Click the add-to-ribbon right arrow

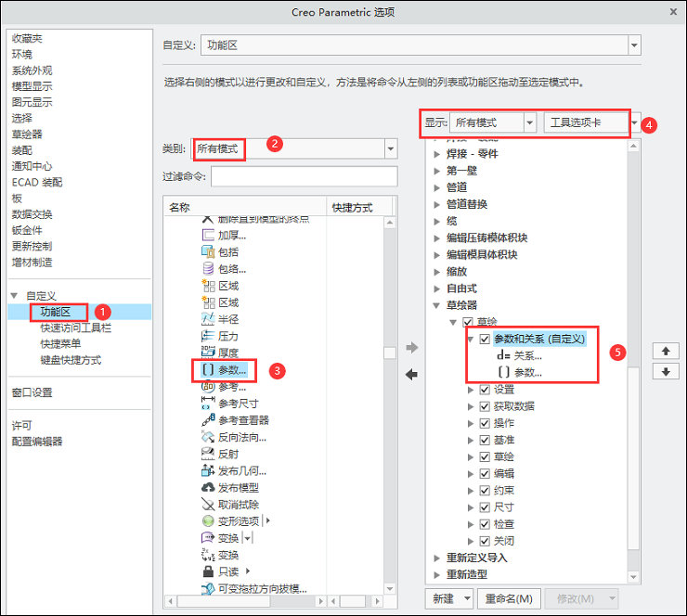pos(412,348)
